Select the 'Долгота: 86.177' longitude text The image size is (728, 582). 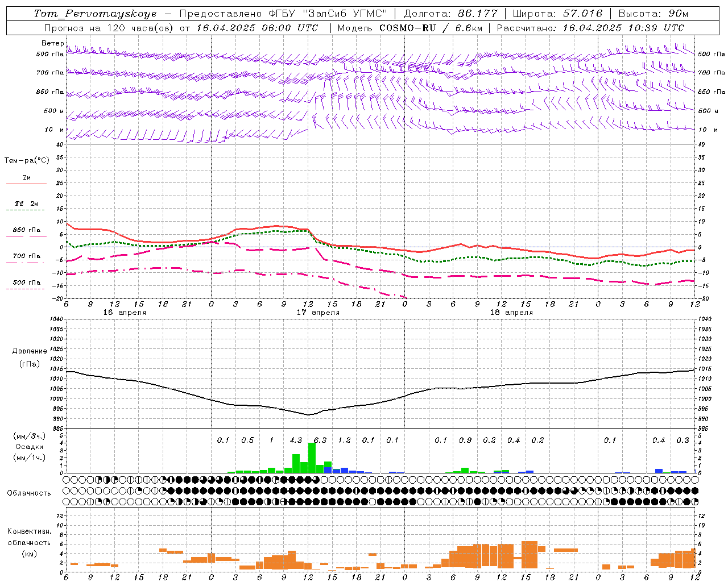click(x=450, y=14)
